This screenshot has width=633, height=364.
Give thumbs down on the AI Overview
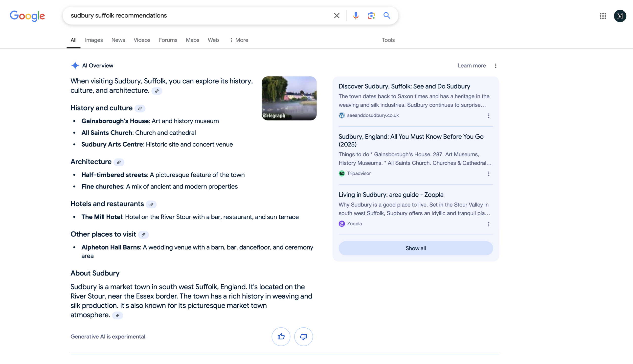click(x=303, y=337)
